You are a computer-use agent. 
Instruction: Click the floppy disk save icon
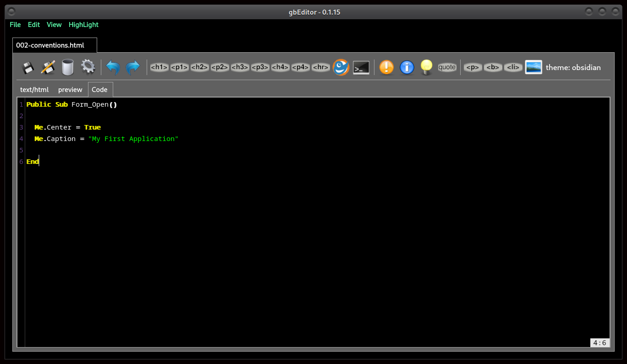point(28,67)
